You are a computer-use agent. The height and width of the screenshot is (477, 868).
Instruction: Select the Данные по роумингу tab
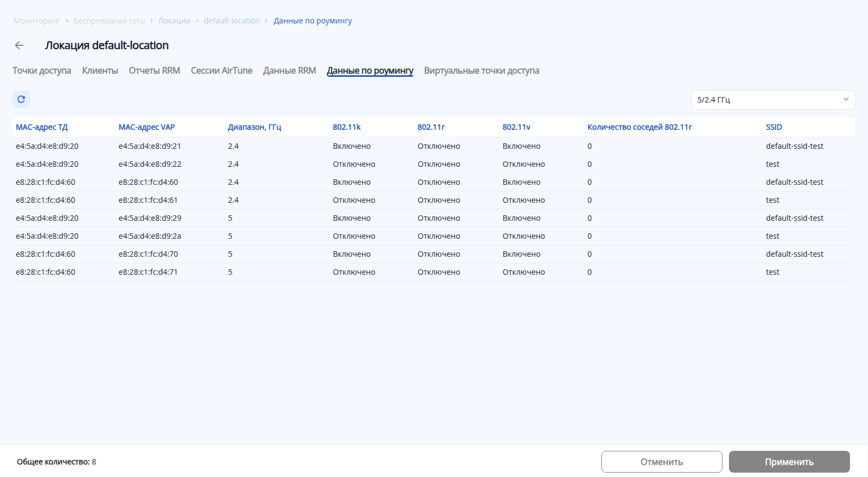(x=370, y=71)
